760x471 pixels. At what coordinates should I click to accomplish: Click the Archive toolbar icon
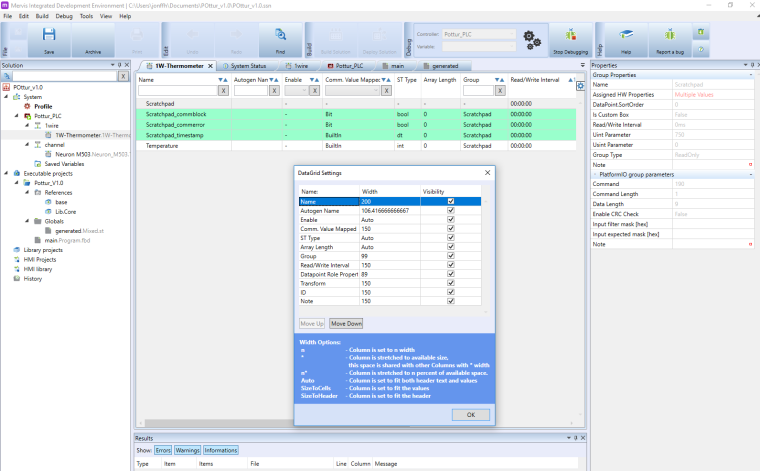coord(92,38)
